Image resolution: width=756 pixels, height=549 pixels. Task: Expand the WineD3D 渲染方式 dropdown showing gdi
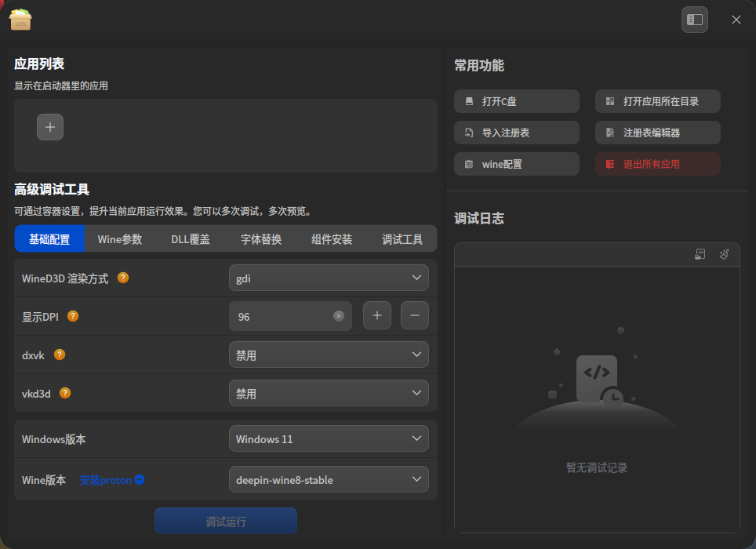pos(329,278)
